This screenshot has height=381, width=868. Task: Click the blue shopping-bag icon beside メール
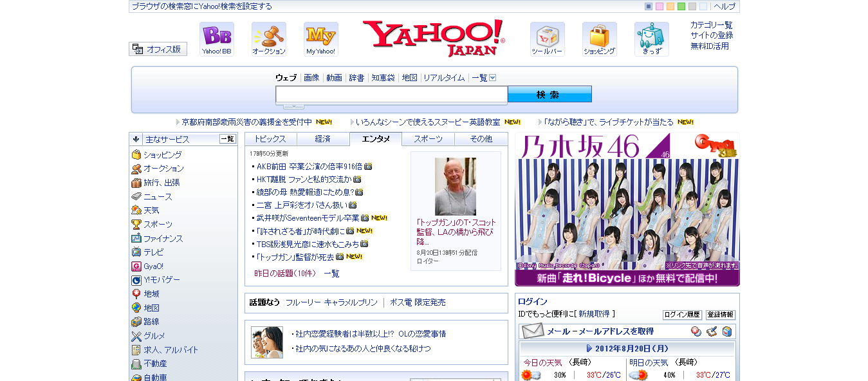pyautogui.click(x=727, y=331)
